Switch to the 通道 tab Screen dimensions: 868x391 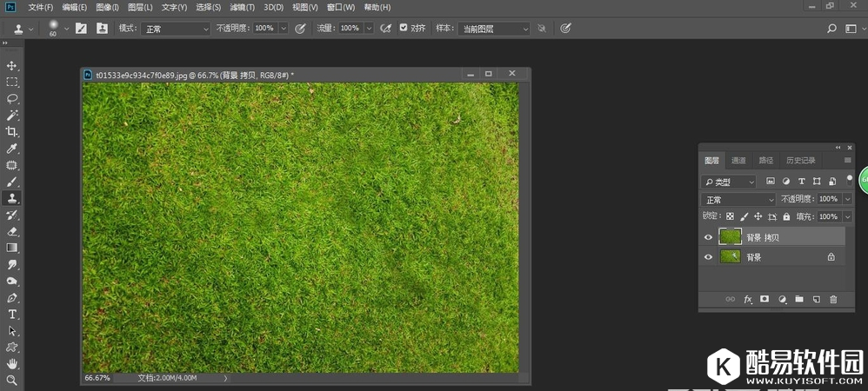pos(738,161)
